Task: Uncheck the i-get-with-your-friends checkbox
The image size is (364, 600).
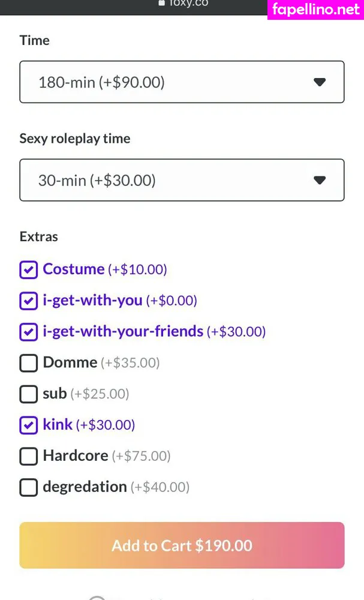Action: click(28, 332)
